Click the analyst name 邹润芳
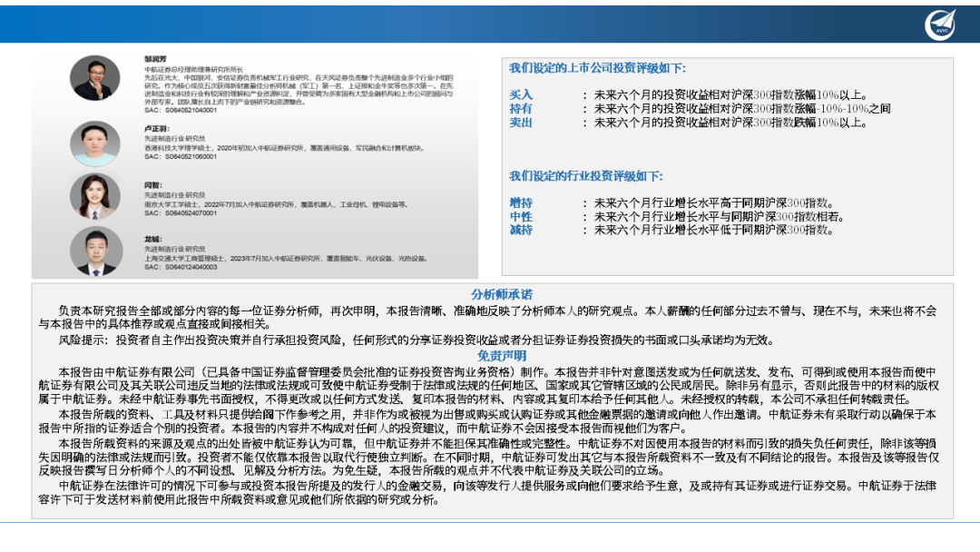The width and height of the screenshot is (980, 552). coord(155,59)
